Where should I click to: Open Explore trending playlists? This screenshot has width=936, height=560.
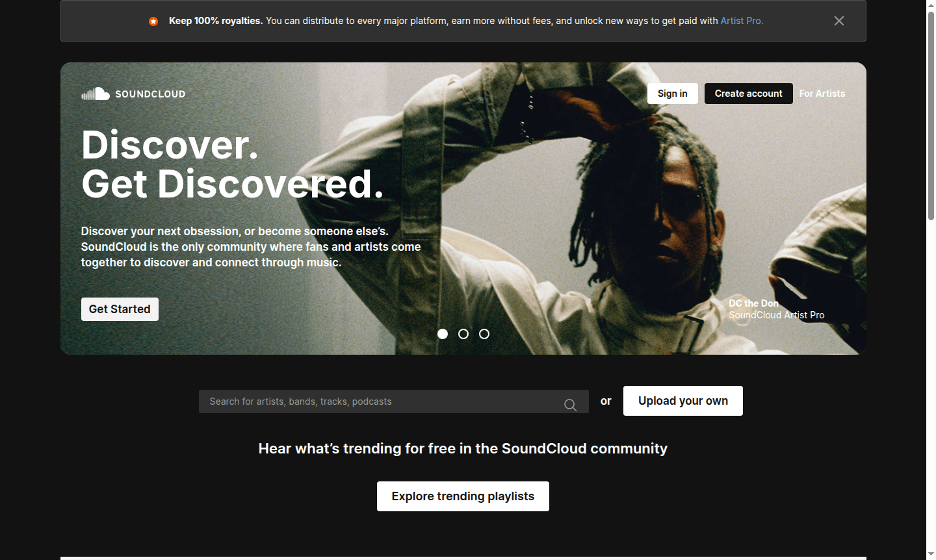pos(463,496)
